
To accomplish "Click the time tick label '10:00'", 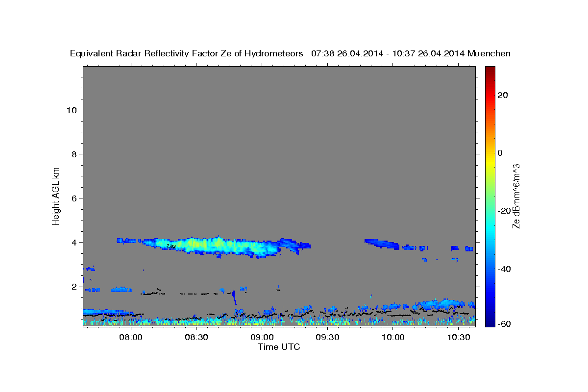I will point(393,338).
